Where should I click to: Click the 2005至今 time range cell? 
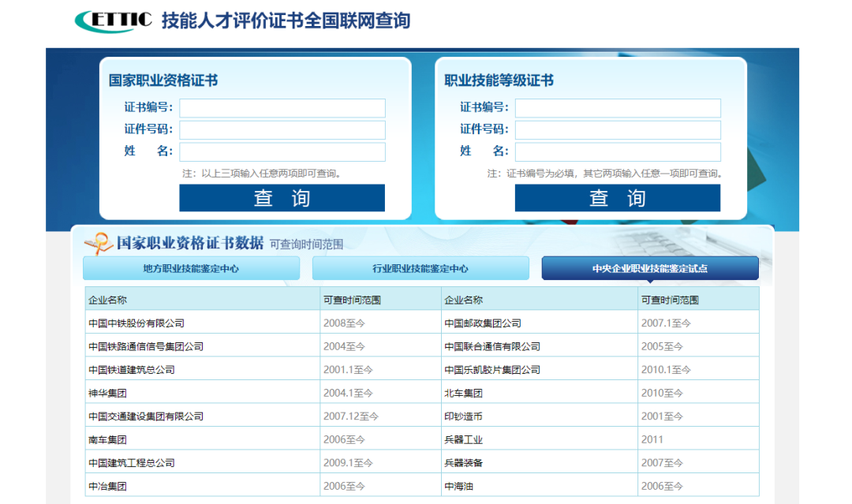click(698, 346)
